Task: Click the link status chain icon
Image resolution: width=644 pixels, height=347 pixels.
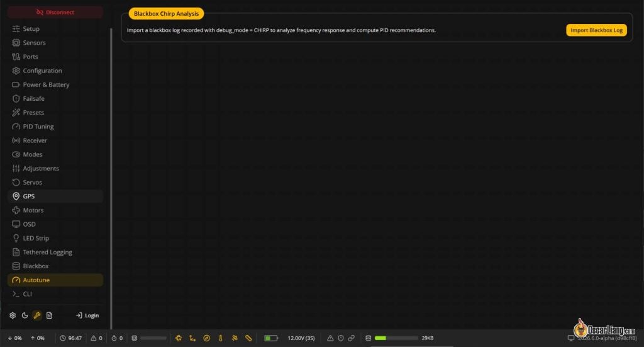Action: (x=352, y=338)
